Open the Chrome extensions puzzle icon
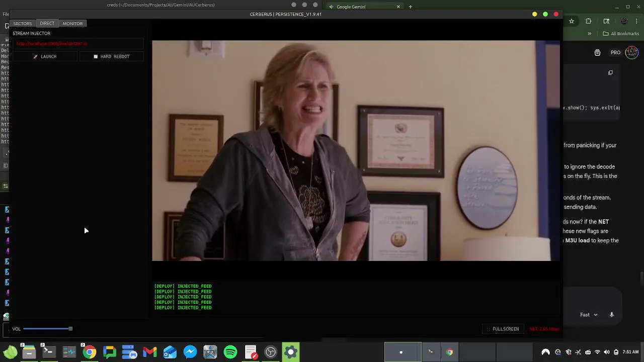Image resolution: width=644 pixels, height=362 pixels. point(589,21)
